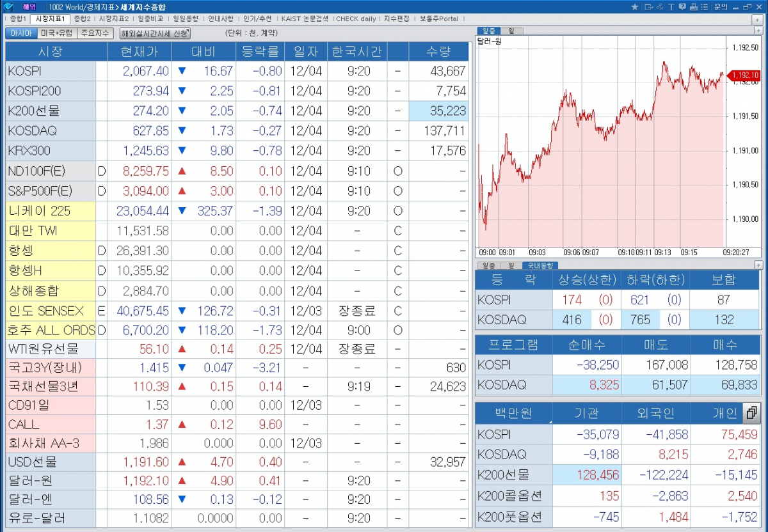Click the export/send window icon in title bar
768x532 pixels.
coord(648,7)
